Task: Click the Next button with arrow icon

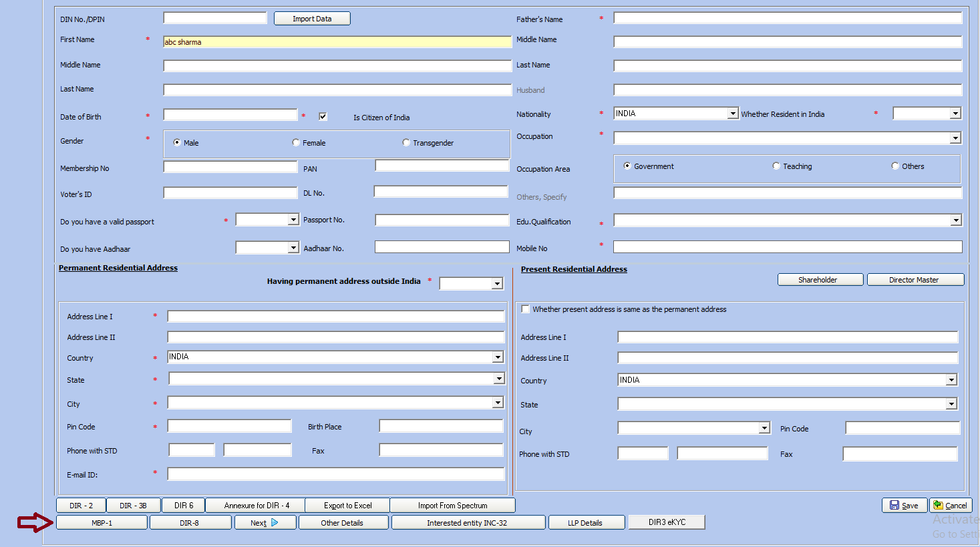Action: tap(265, 523)
